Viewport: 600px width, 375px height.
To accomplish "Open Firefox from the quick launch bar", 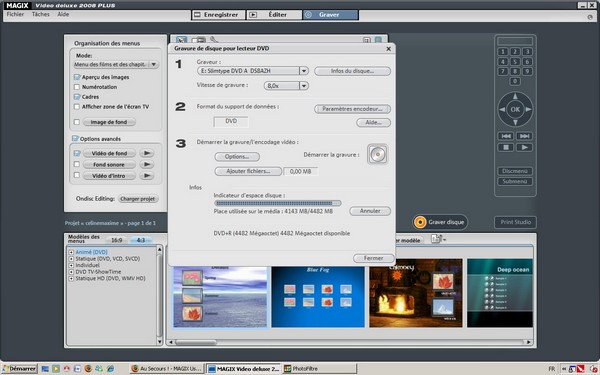I will click(x=88, y=368).
